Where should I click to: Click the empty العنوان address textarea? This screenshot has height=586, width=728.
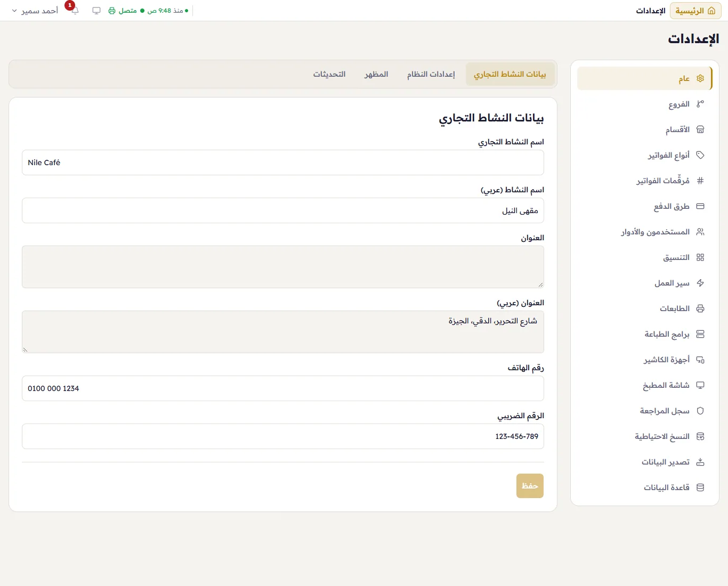click(283, 267)
